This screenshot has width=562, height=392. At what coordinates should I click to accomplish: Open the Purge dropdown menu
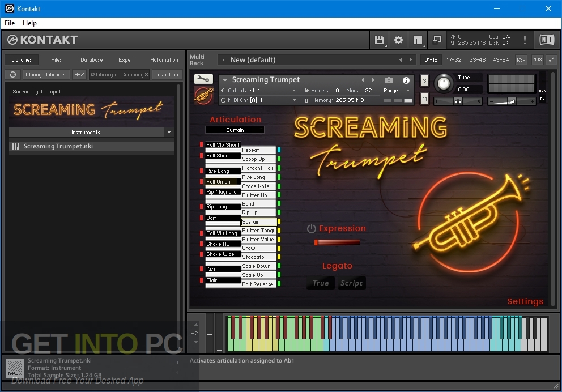point(397,90)
